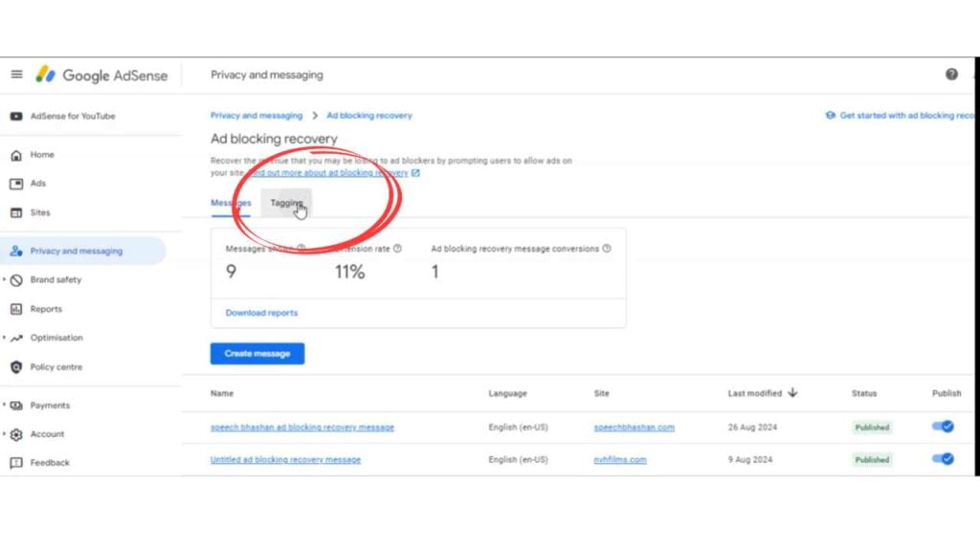Click the Brand safety blocked-circle icon
Viewport: 980px width, 551px height.
pyautogui.click(x=16, y=280)
